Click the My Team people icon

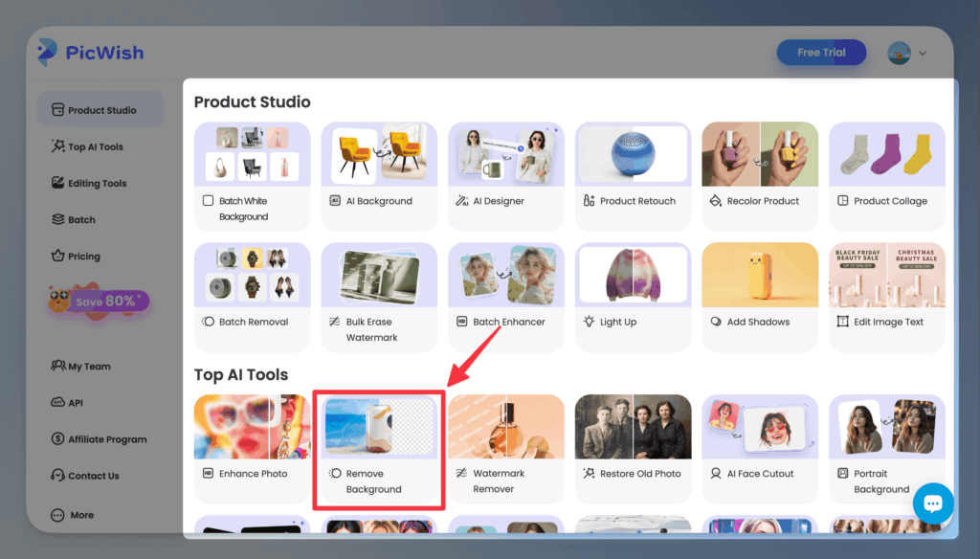tap(57, 366)
